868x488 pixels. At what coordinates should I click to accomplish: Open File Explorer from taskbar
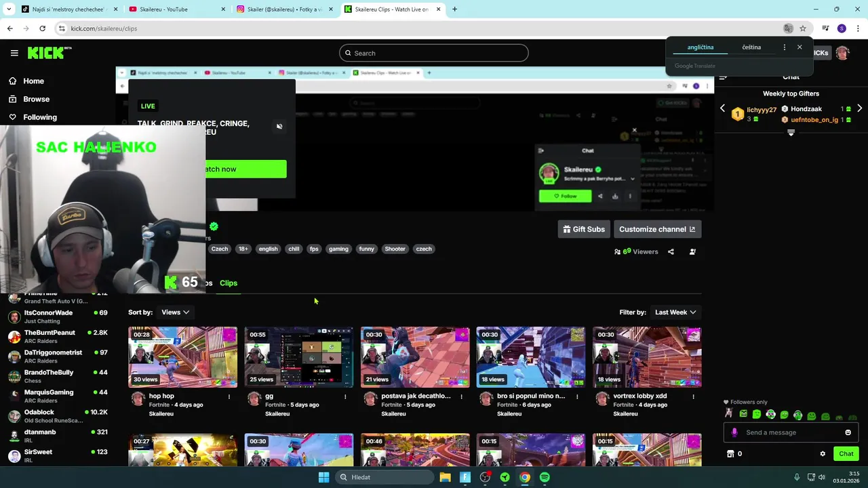tap(445, 477)
